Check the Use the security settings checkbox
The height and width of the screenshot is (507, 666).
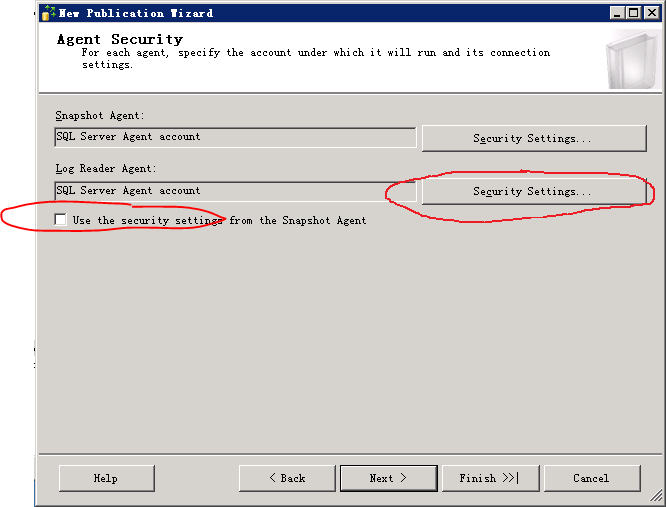pos(60,220)
